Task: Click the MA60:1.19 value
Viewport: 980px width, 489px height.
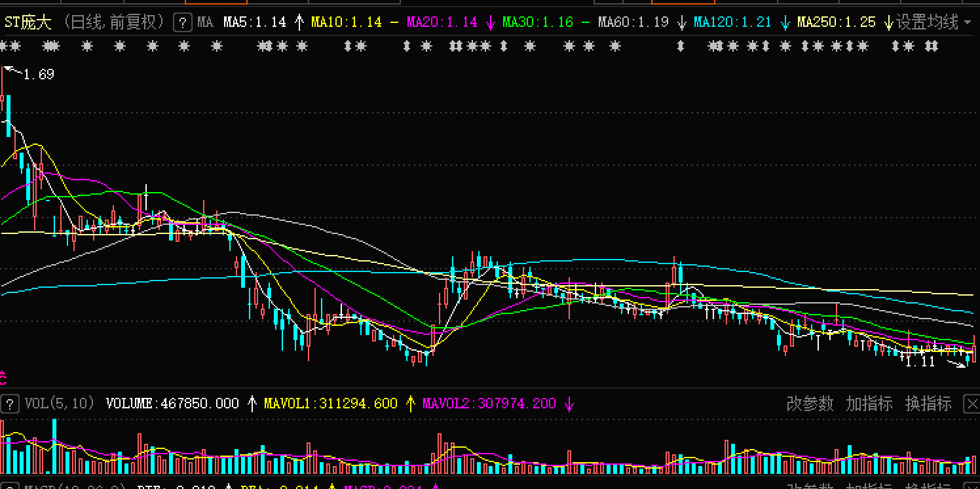Action: (633, 22)
